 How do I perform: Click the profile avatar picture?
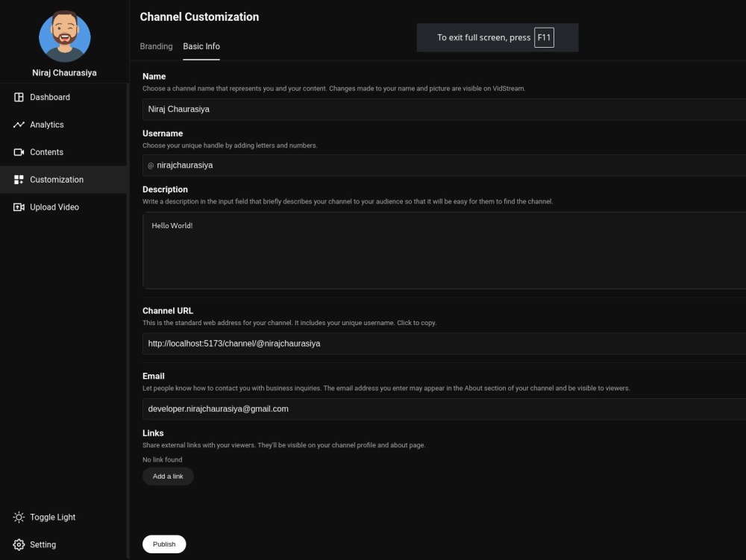click(x=65, y=36)
